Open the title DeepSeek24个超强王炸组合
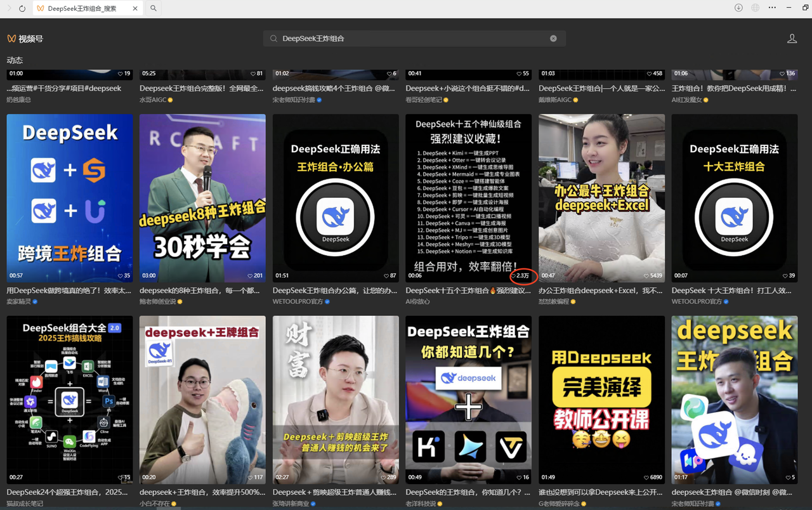The height and width of the screenshot is (510, 812). click(67, 492)
